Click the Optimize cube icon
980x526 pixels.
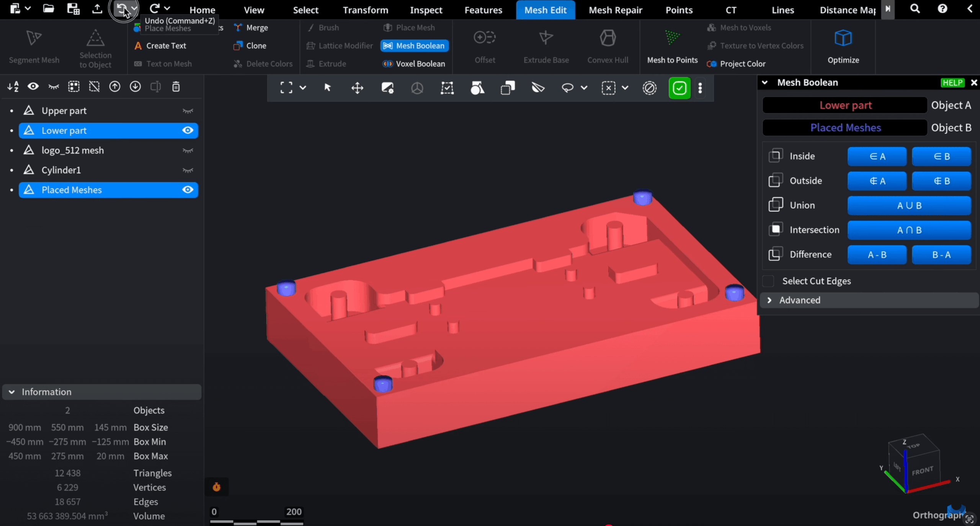(843, 38)
